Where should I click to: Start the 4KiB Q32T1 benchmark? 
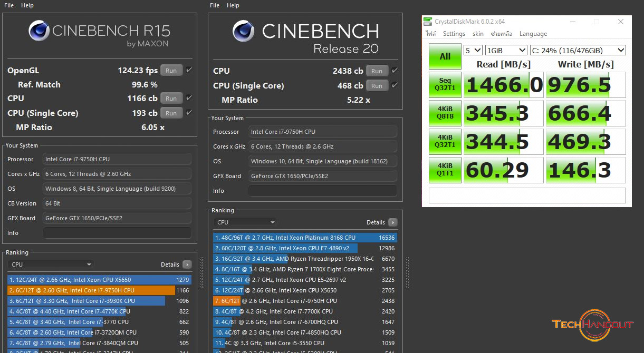[x=445, y=142]
